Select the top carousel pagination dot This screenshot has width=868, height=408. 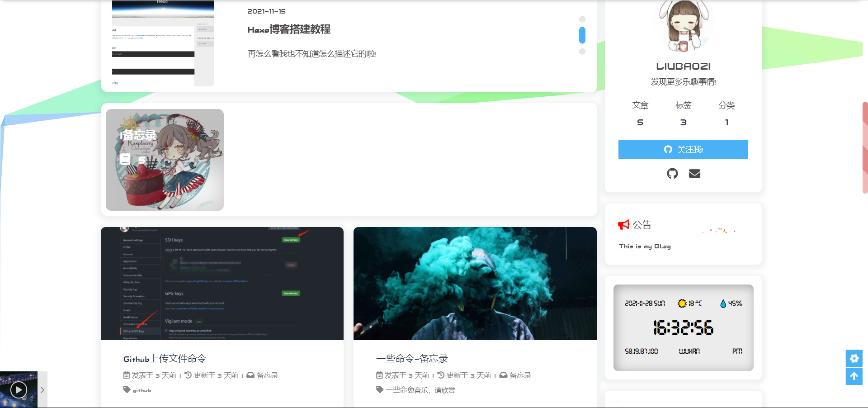point(582,19)
